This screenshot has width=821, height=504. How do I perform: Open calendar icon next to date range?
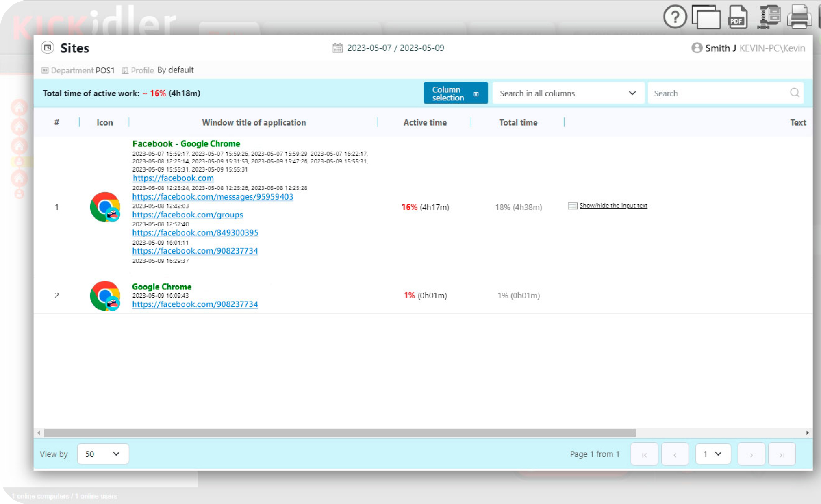pos(337,48)
